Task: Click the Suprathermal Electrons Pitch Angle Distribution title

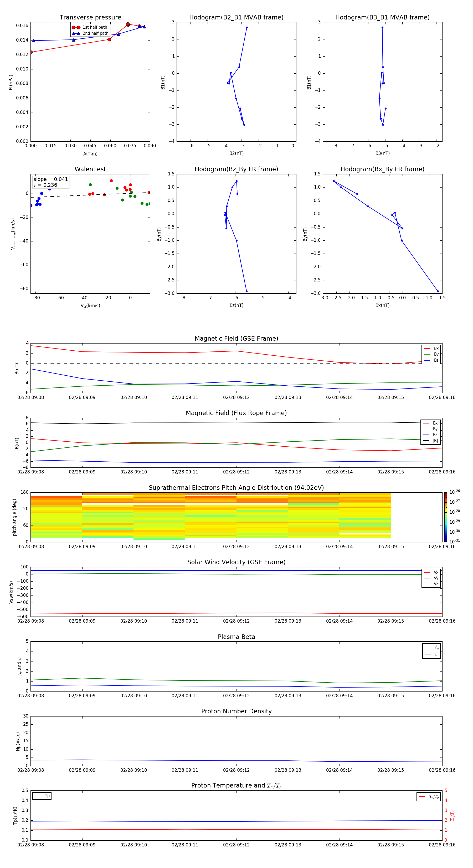Action: 236,488
